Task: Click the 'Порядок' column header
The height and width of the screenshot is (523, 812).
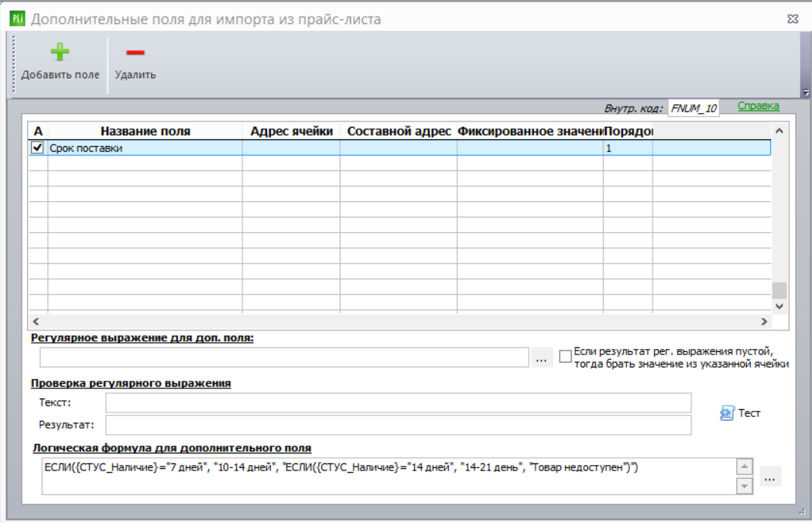Action: point(628,131)
